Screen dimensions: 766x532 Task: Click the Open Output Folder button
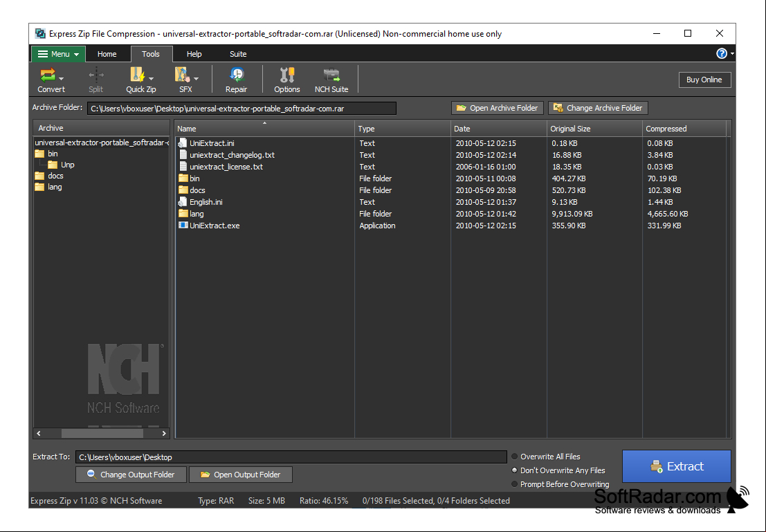point(240,475)
